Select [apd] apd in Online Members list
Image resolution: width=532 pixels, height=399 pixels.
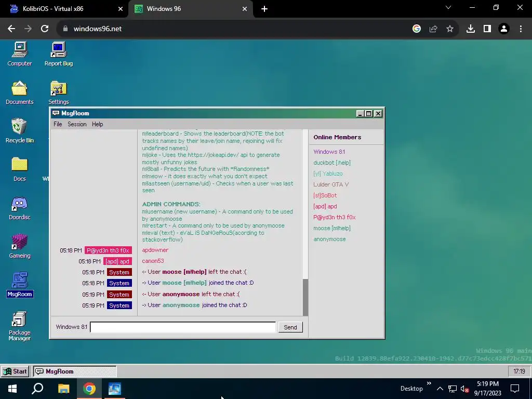click(325, 206)
